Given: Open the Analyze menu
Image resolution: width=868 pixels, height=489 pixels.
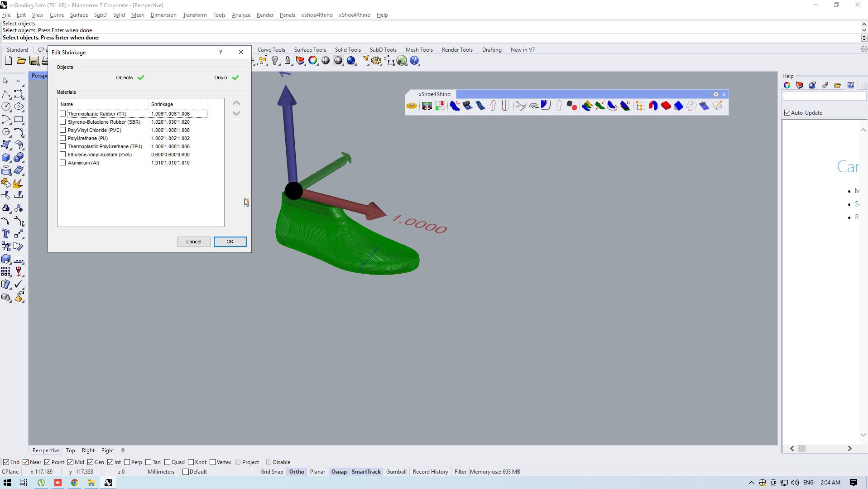Looking at the screenshot, I should [241, 15].
